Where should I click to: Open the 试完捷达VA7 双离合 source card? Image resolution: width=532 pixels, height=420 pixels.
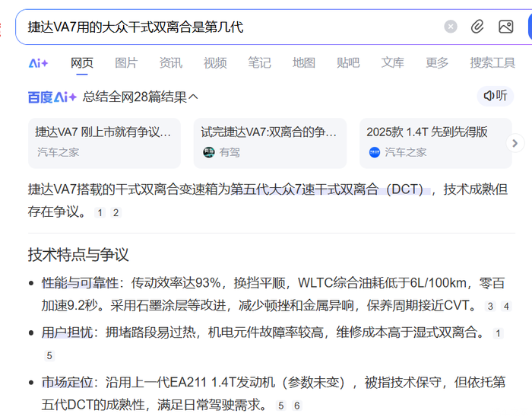[x=269, y=142]
